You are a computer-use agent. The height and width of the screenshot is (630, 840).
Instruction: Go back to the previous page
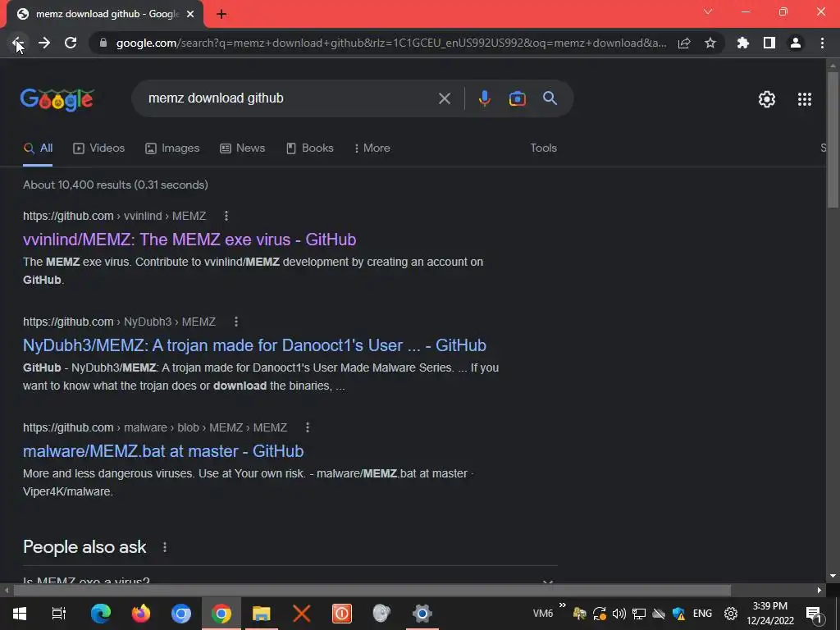18,43
